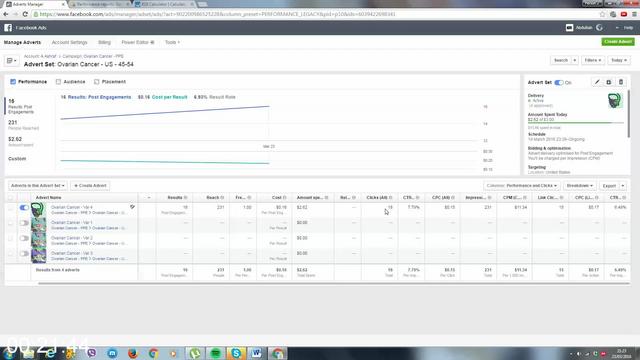Viewport: 640px width, 360px height.
Task: Click the Amount Spent Today progress bar
Action: (x=576, y=122)
